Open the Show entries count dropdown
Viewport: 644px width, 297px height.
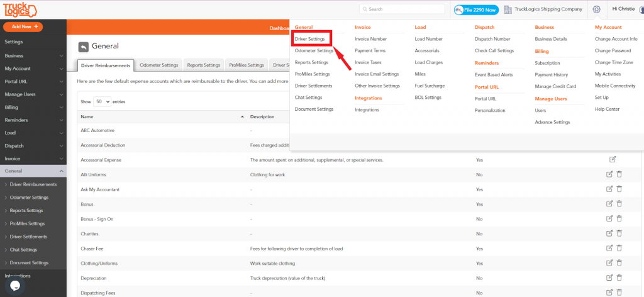point(103,101)
